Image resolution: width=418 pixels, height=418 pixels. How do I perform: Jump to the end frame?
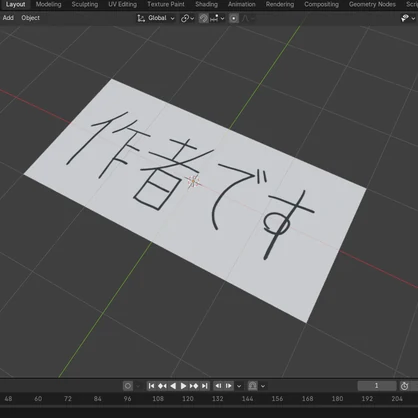coord(204,386)
